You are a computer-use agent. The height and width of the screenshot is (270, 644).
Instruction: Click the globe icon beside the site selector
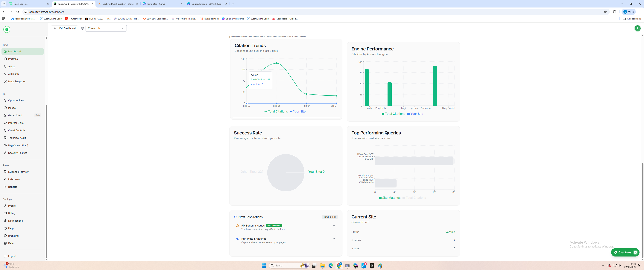83,28
